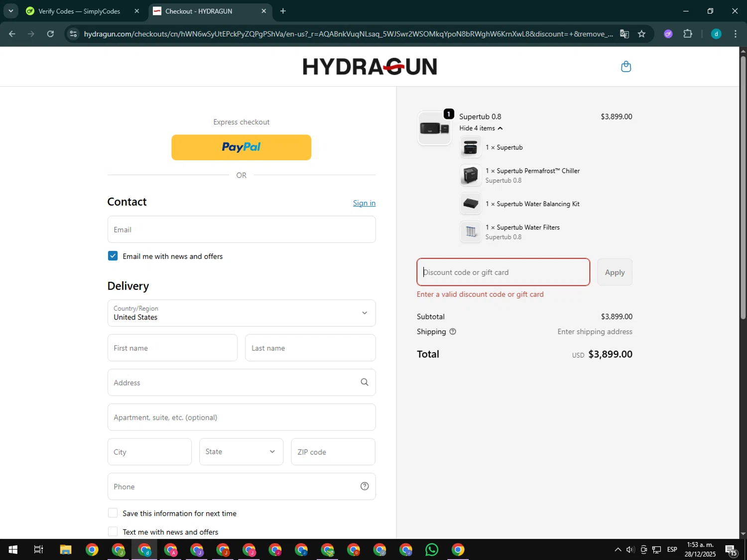Open the Chrome profile avatar
The height and width of the screenshot is (560, 747).
tap(716, 34)
